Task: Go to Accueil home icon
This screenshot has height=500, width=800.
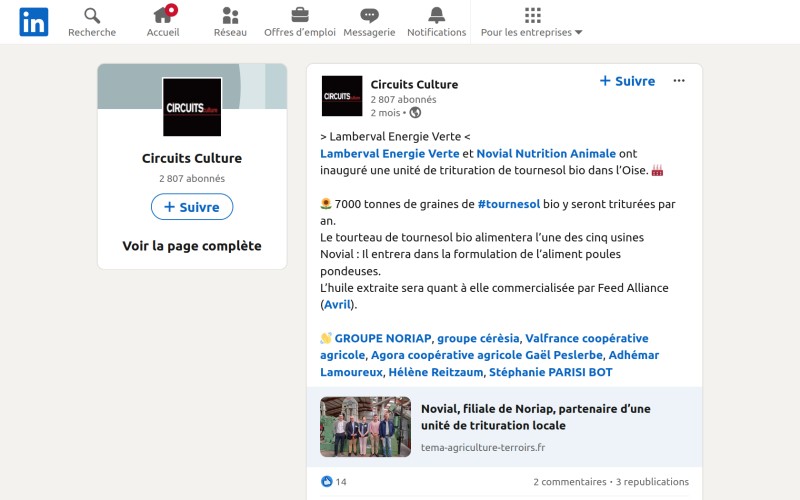Action: pos(163,15)
